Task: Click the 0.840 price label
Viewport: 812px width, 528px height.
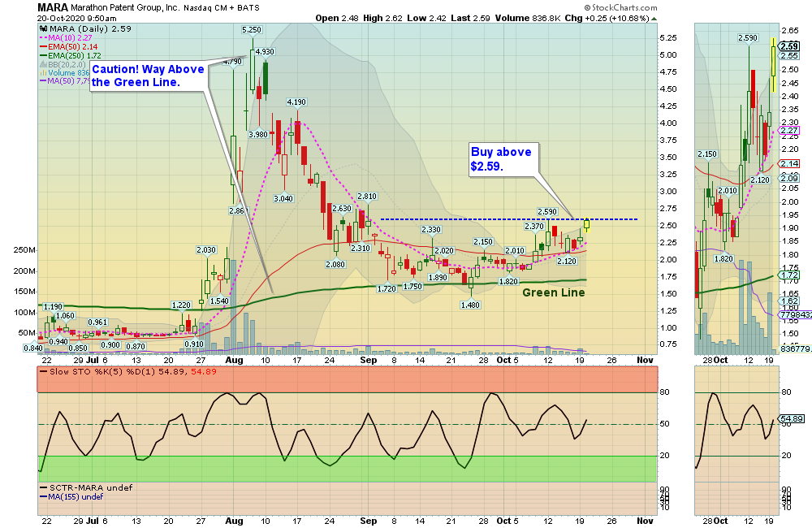Action: (x=33, y=348)
